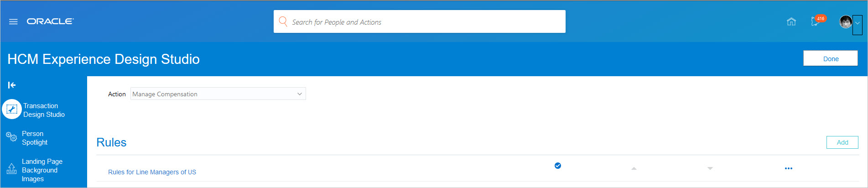Collapse the left side navigation panel
The image size is (868, 188).
click(12, 85)
